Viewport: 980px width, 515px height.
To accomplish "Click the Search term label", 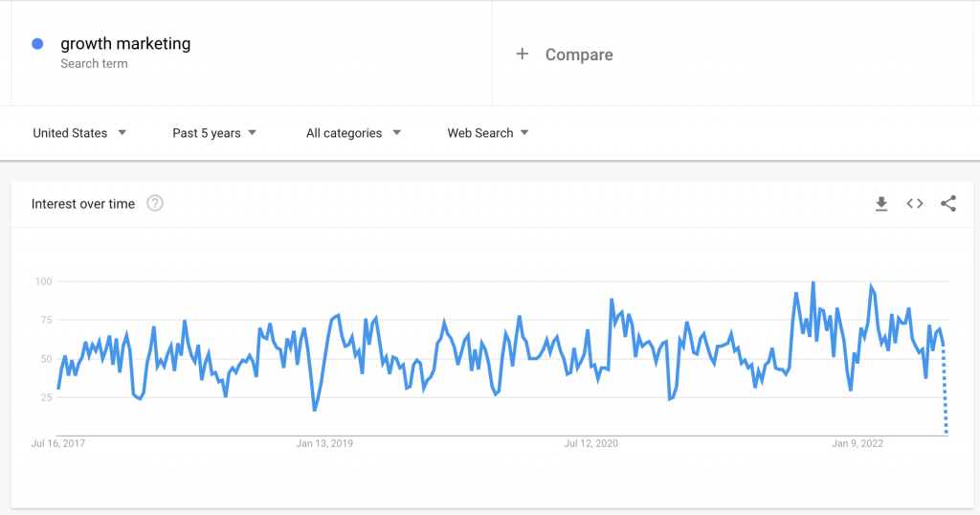I will [x=94, y=64].
